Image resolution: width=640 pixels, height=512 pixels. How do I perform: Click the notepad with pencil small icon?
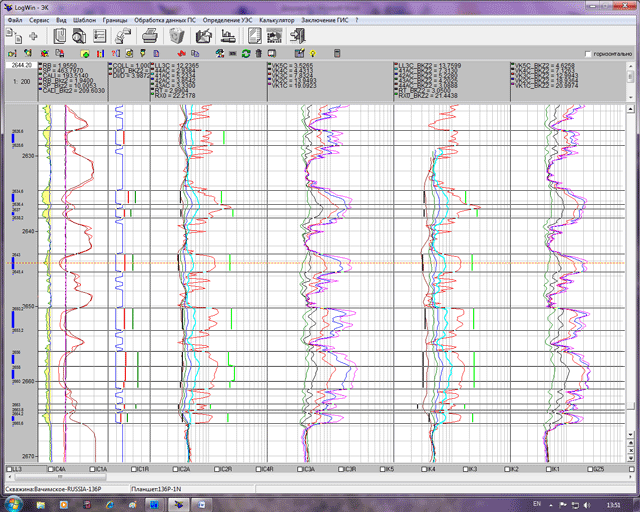point(300,53)
